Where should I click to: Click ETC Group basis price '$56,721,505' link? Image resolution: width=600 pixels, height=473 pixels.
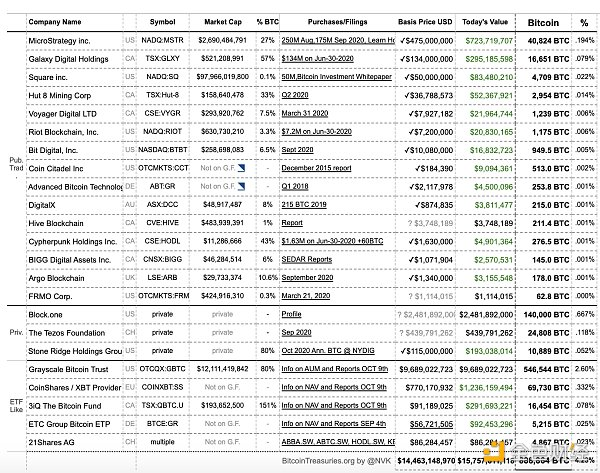431,424
